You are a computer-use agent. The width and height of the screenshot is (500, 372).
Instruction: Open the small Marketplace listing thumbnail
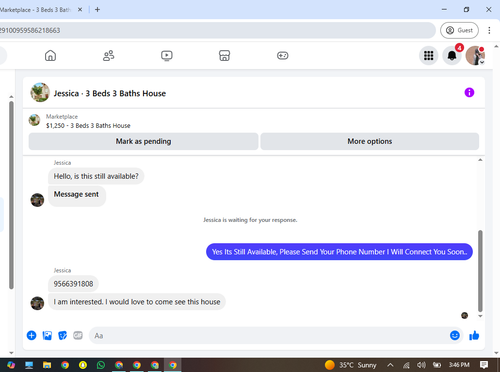click(x=34, y=120)
